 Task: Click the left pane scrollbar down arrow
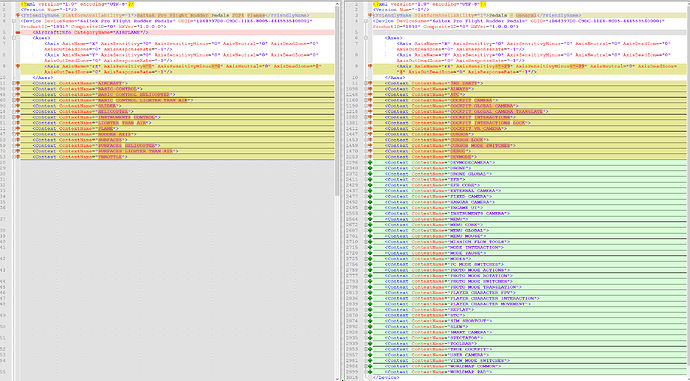coord(337,378)
